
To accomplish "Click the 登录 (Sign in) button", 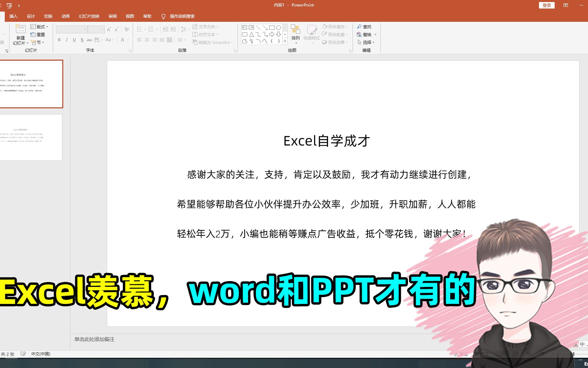I will click(x=547, y=5).
